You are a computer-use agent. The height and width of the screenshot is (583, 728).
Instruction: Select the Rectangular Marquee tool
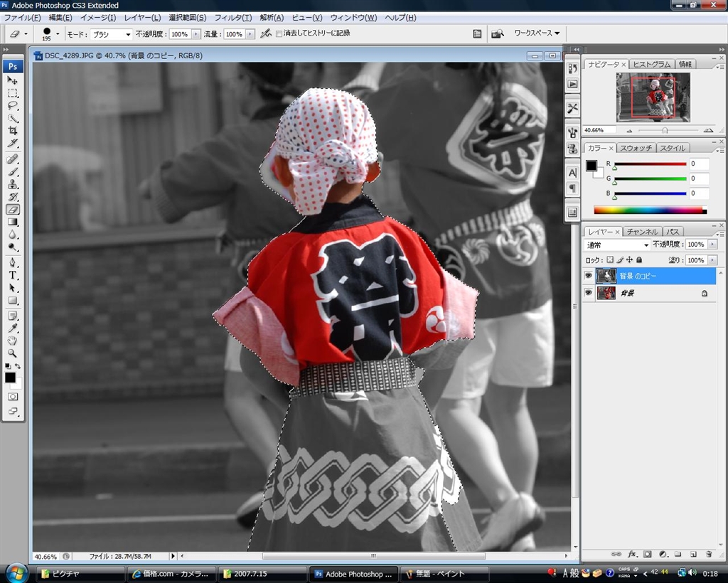[x=13, y=93]
